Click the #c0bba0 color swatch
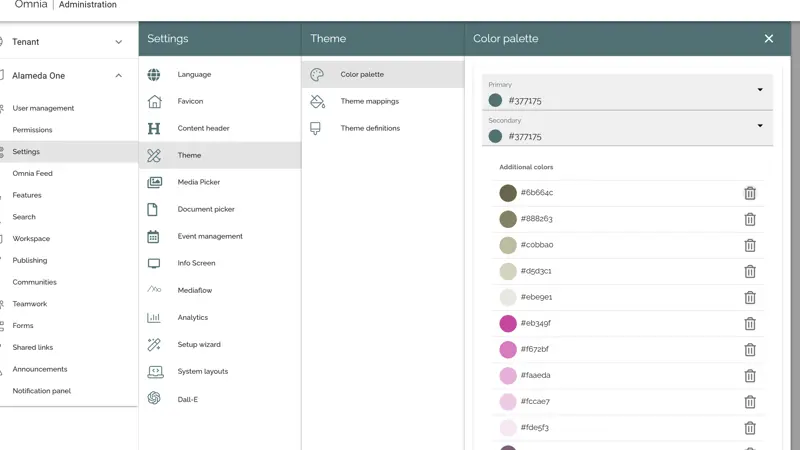The height and width of the screenshot is (450, 800). pyautogui.click(x=508, y=245)
